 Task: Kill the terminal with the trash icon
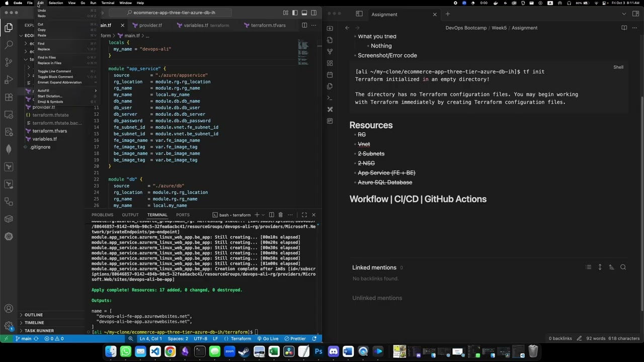coord(281,215)
